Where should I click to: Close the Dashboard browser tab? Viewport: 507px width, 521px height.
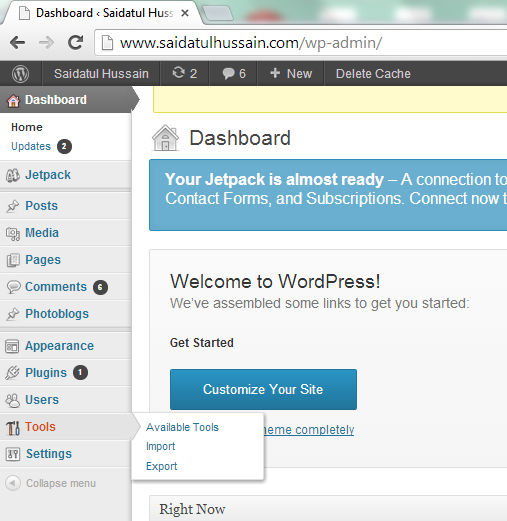[185, 13]
